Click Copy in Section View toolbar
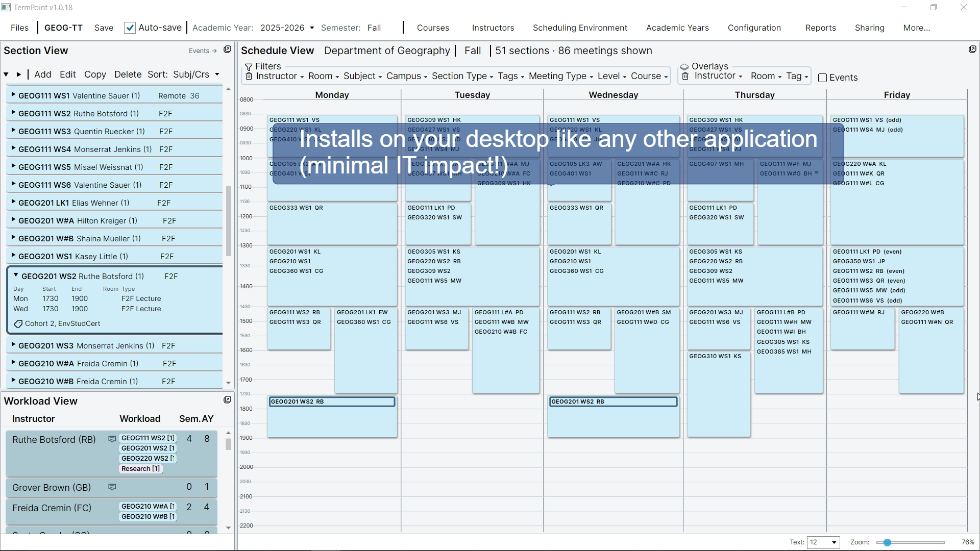Image resolution: width=980 pixels, height=551 pixels. (x=95, y=74)
